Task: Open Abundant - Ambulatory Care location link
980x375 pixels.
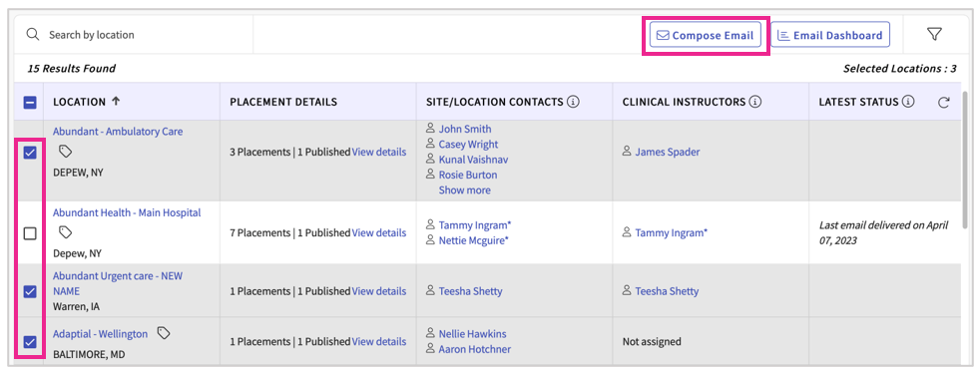Action: pos(118,132)
